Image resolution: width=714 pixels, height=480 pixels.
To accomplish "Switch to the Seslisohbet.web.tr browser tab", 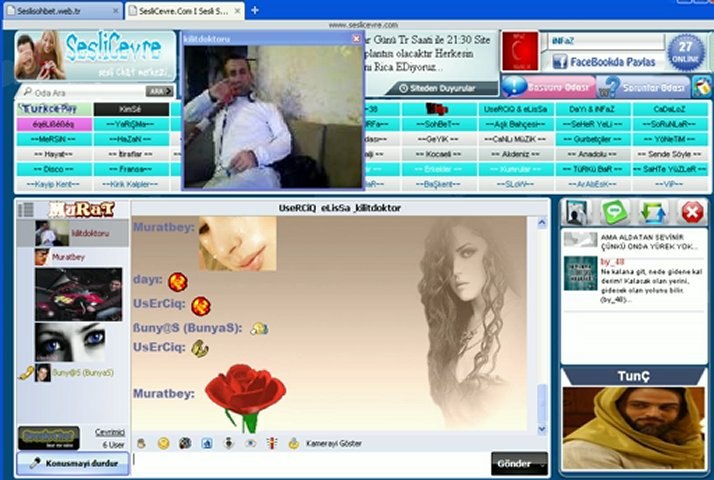I will [61, 10].
